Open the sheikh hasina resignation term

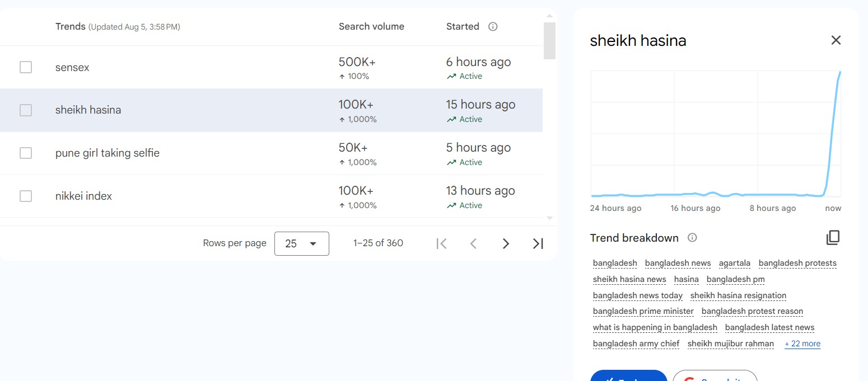(738, 296)
